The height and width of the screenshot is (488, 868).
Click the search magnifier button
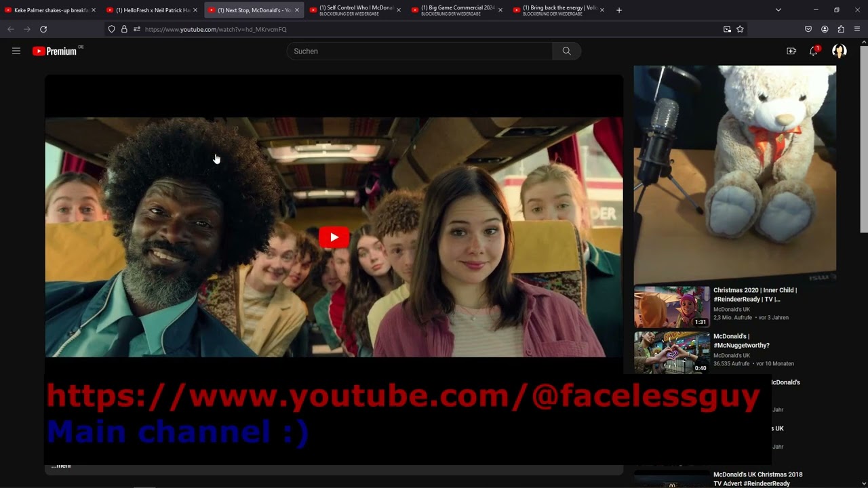coord(567,51)
